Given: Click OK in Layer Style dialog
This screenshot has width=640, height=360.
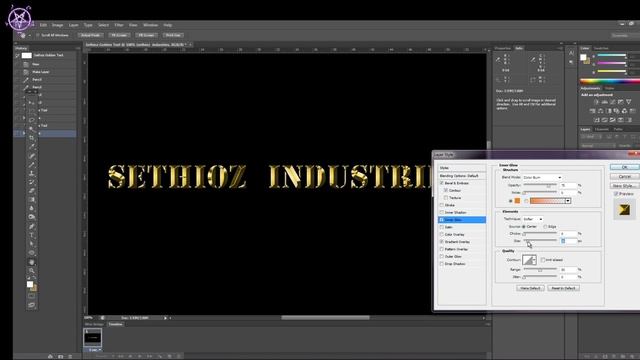Looking at the screenshot, I should click(624, 167).
